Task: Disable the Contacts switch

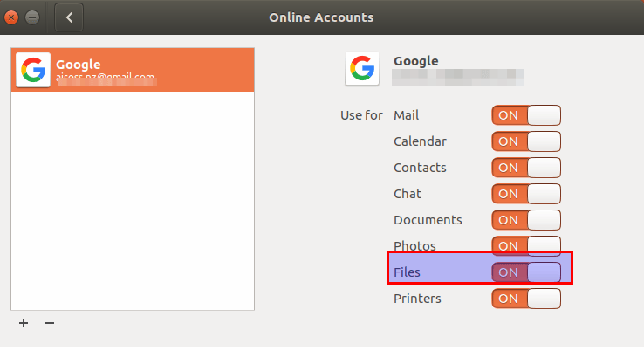Action: click(526, 168)
